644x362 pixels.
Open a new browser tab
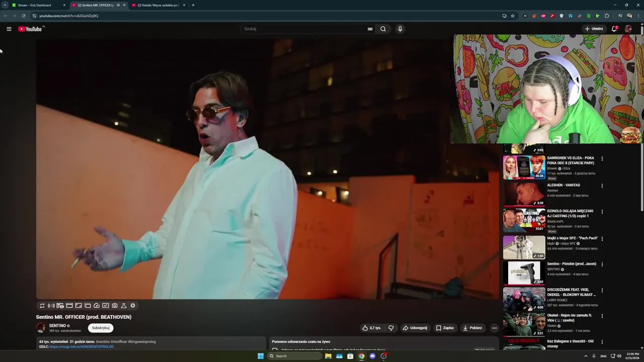(x=193, y=5)
